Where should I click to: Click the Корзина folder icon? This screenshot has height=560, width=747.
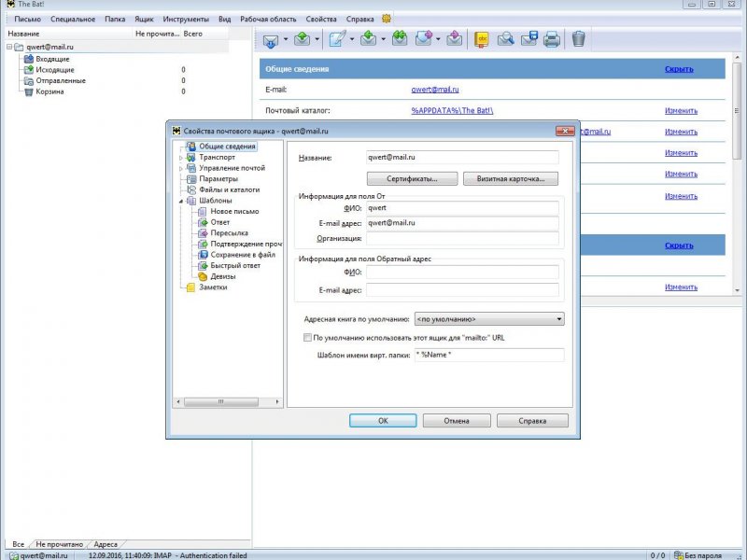(29, 91)
